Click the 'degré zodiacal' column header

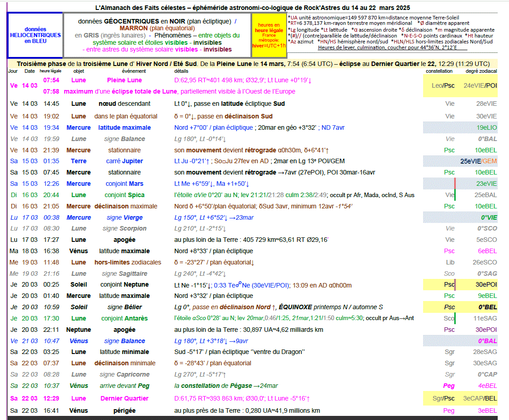click(x=481, y=71)
